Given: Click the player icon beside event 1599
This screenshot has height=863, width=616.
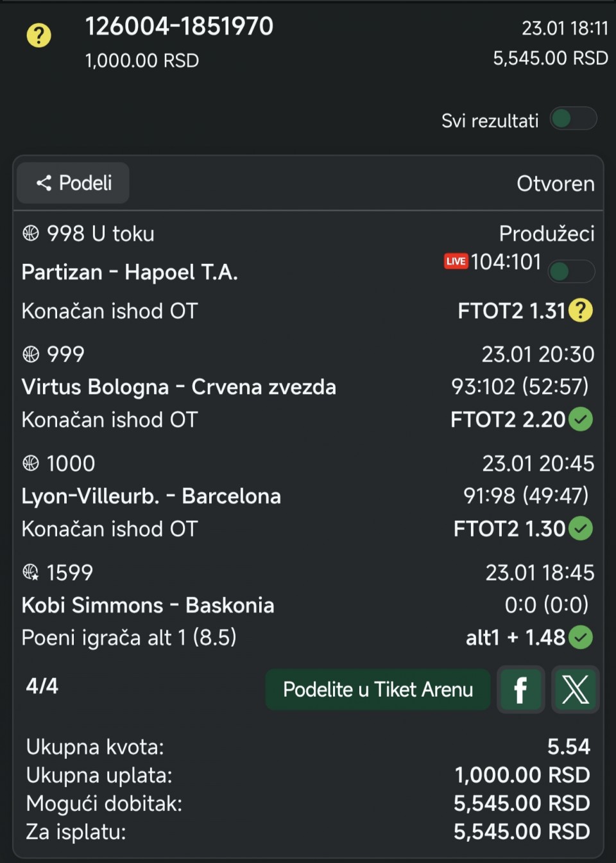Looking at the screenshot, I should [30, 572].
